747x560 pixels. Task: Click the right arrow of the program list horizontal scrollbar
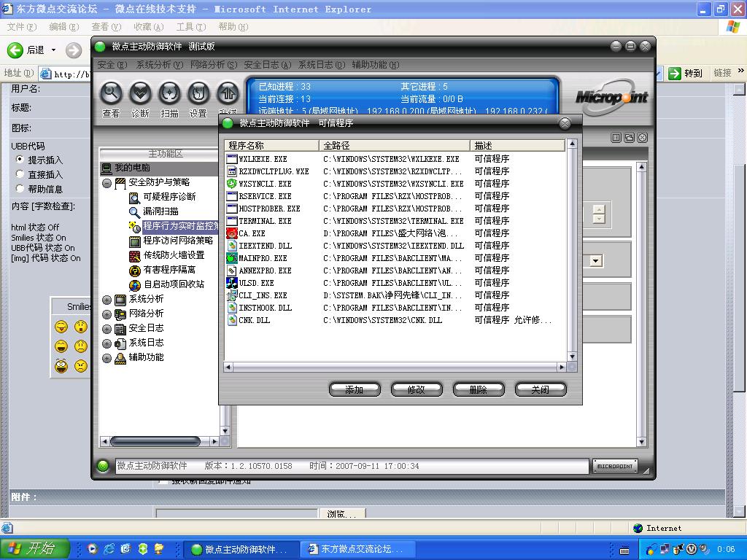point(562,367)
